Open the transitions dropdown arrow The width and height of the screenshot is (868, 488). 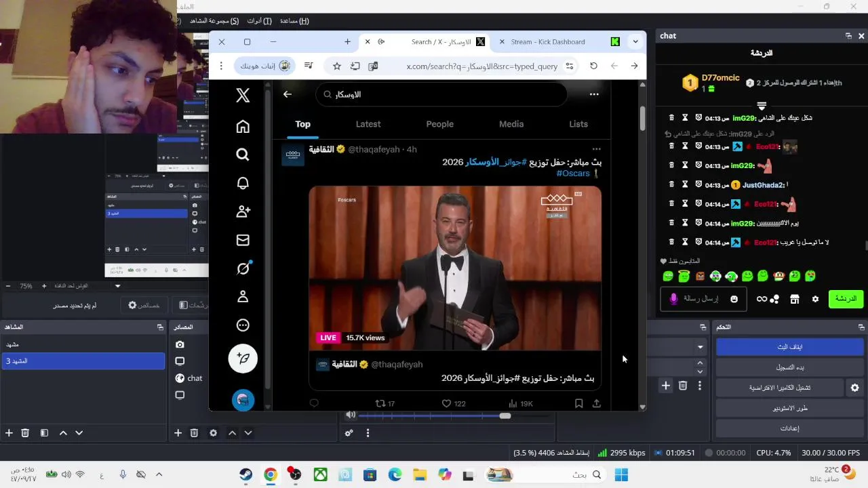tap(701, 347)
